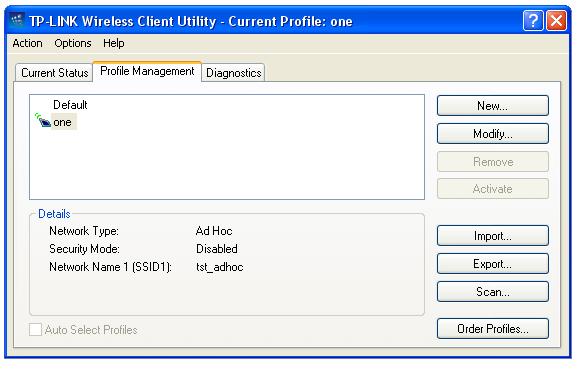
Task: Toggle the Auto Select Profiles checkbox
Action: click(x=35, y=329)
